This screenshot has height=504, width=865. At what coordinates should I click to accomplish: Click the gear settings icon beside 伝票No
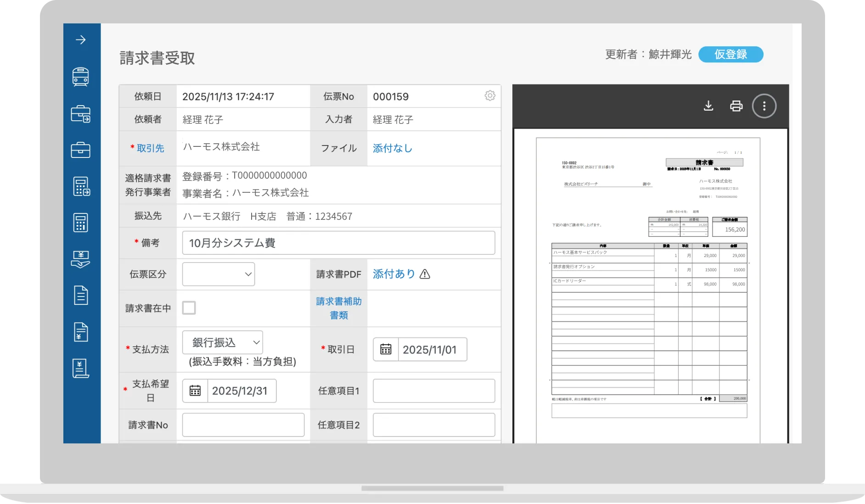coord(490,95)
